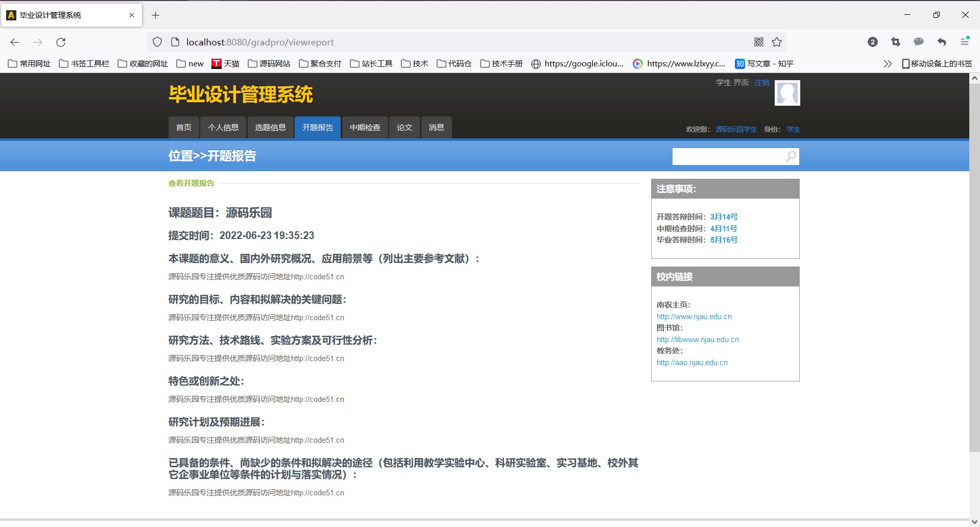
Task: Open http://www.njau.edu.cn link
Action: coord(694,317)
